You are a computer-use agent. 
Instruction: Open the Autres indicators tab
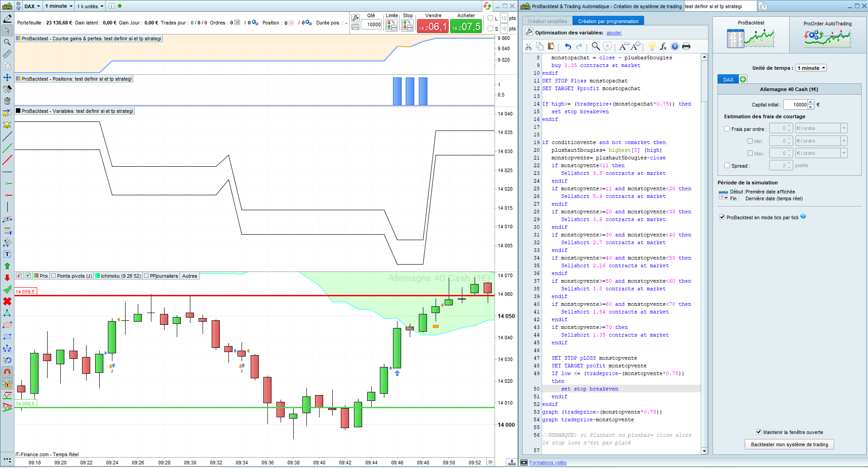[189, 275]
